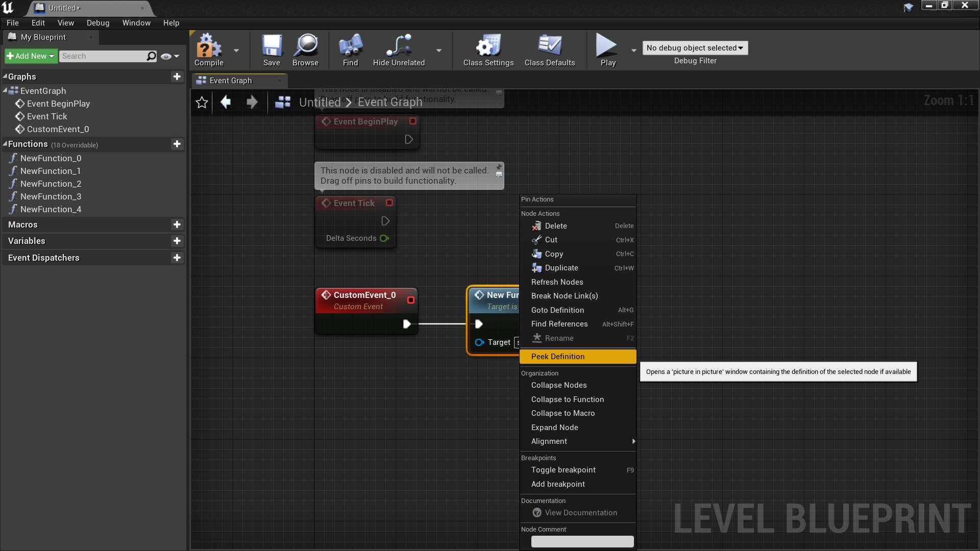This screenshot has width=980, height=551.
Task: Click the Node Comment input field
Action: click(582, 541)
